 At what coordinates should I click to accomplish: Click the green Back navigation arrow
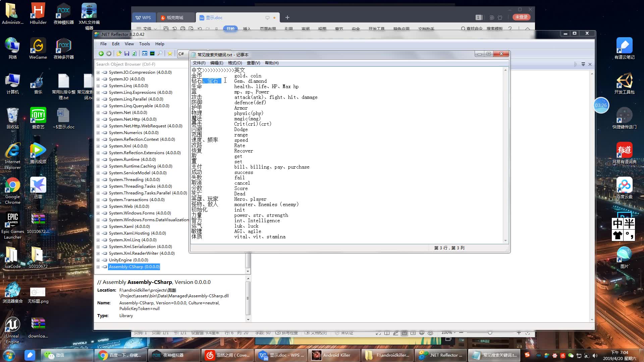point(101,54)
